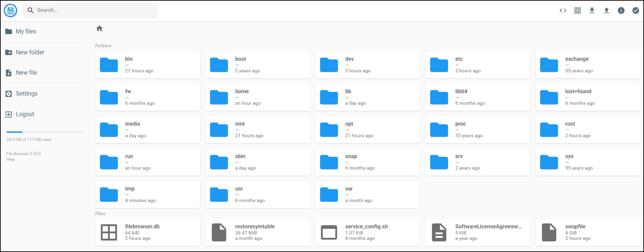Viewport: 644px width, 252px height.
Task: Select the mnt folder name
Action: tap(240, 124)
